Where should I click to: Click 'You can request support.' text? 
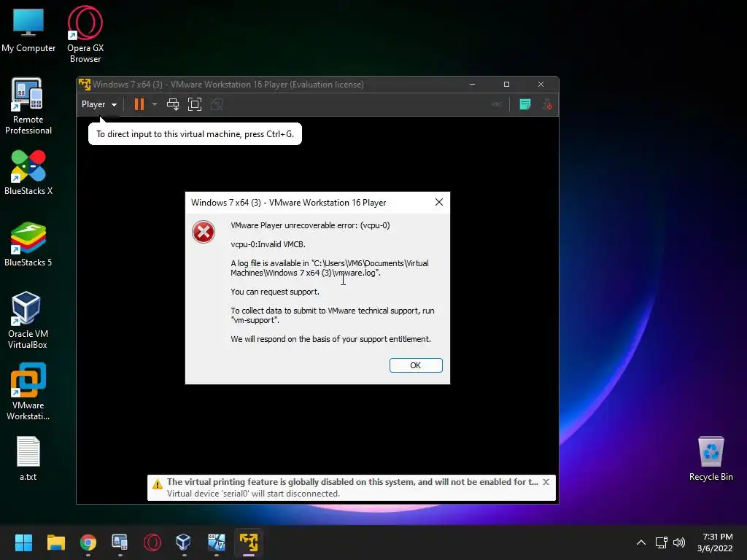[275, 292]
